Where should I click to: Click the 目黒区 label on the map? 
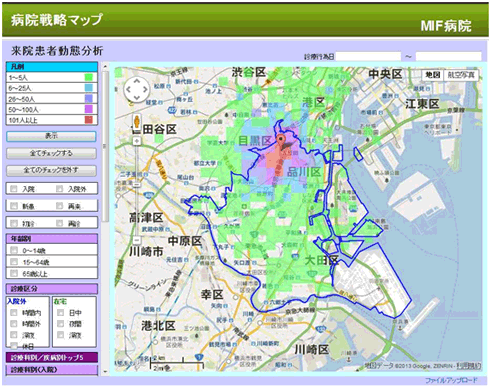pos(255,141)
